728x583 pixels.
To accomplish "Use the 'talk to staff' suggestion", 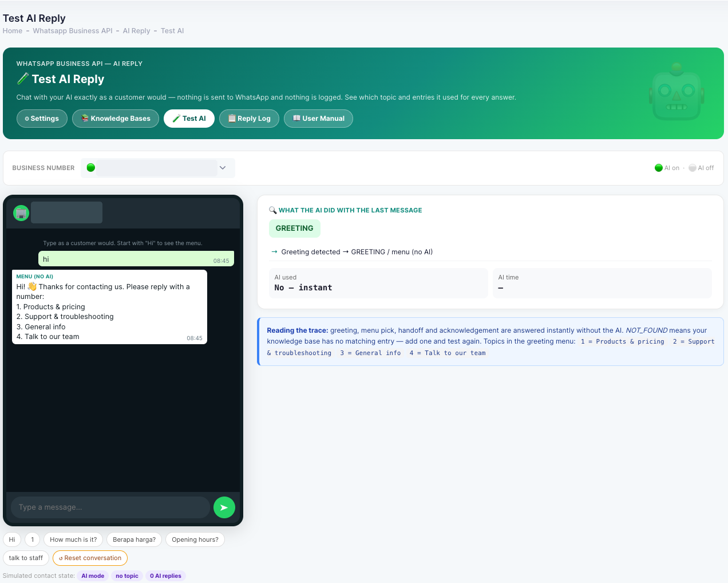I will [26, 558].
